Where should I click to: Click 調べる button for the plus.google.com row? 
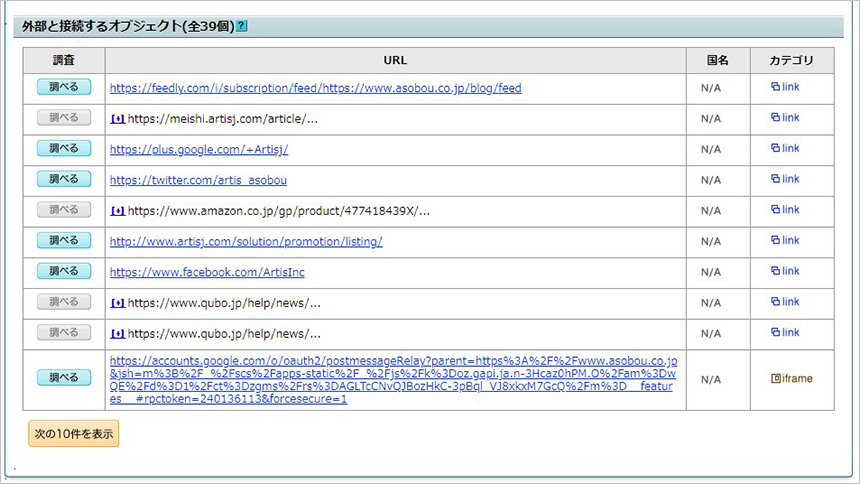point(64,148)
